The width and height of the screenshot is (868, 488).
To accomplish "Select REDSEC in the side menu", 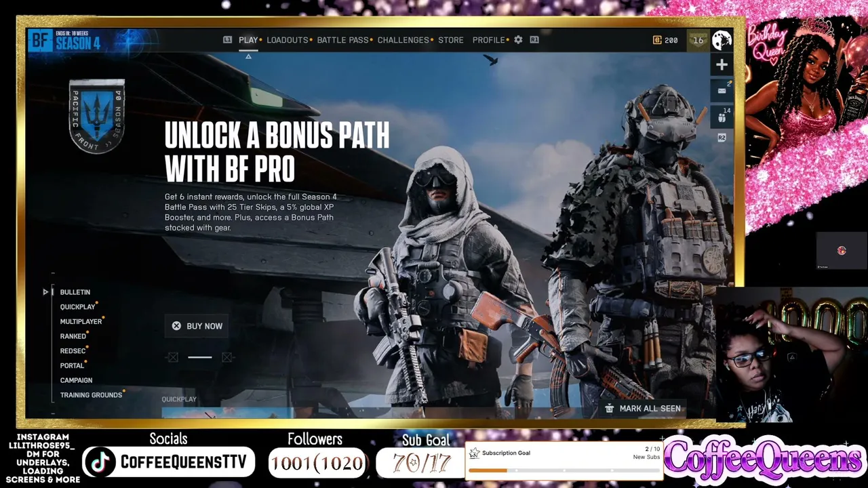I will (73, 351).
